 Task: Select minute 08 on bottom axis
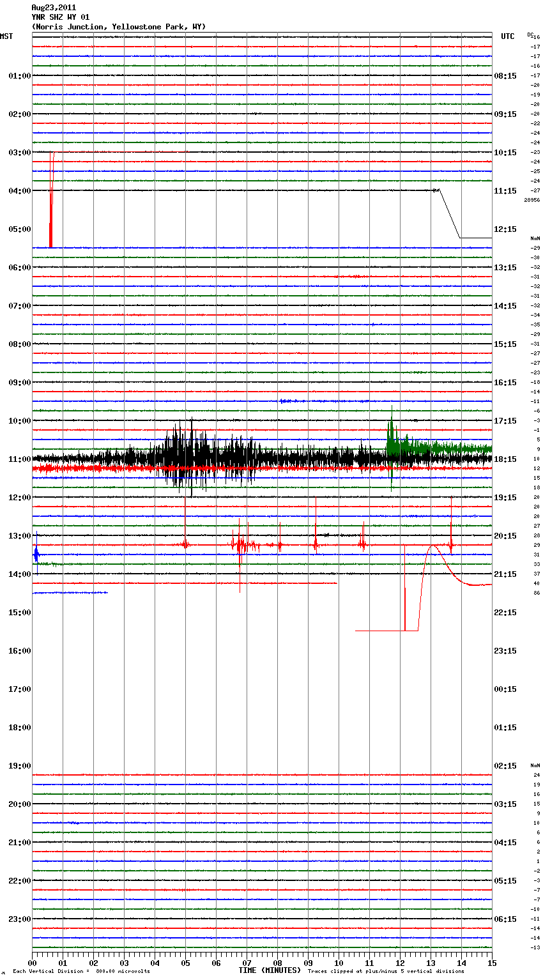pyautogui.click(x=277, y=963)
